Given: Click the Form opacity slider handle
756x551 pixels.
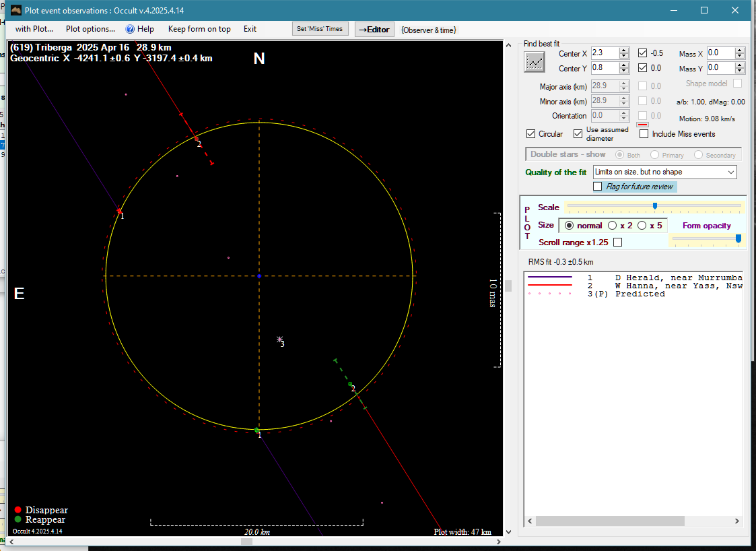Looking at the screenshot, I should [738, 238].
